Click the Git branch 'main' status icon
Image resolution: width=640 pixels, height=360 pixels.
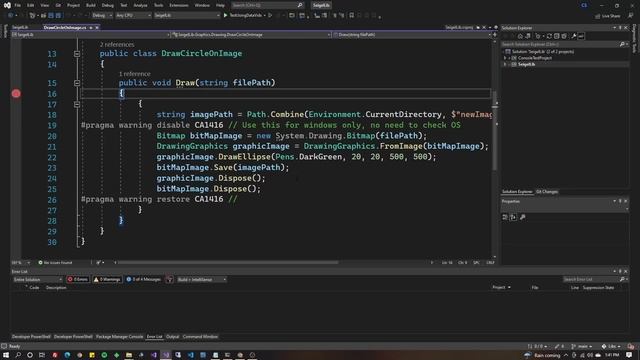coord(582,346)
